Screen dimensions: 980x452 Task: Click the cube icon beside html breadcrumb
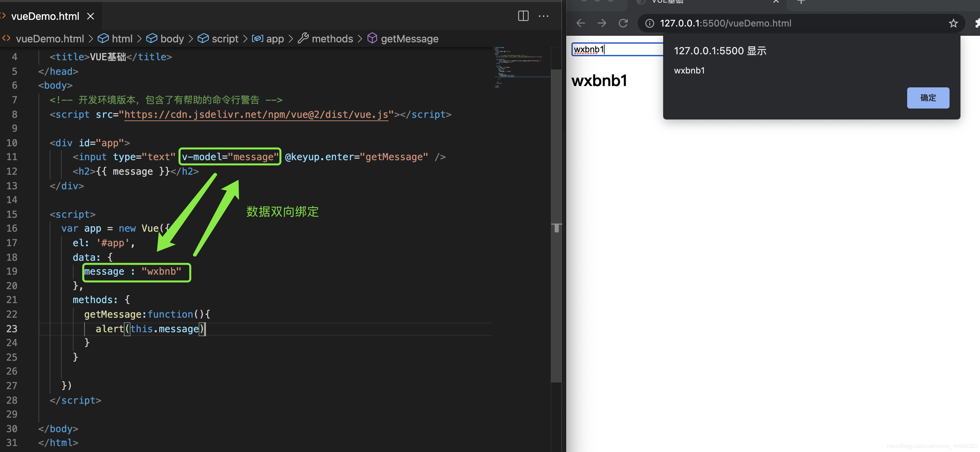tap(103, 38)
